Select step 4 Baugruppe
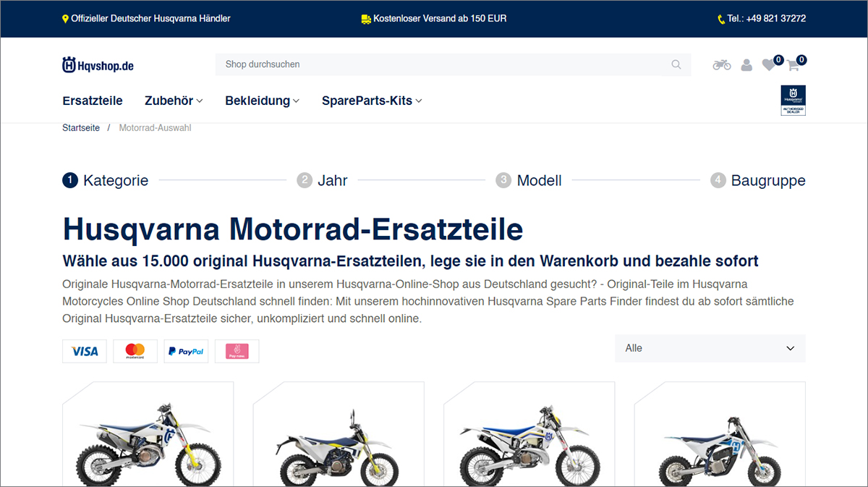The width and height of the screenshot is (868, 487). [x=758, y=180]
